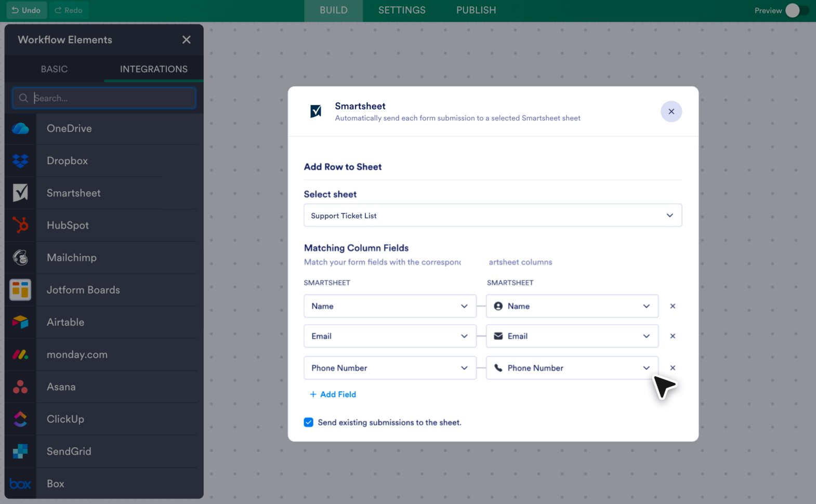The image size is (816, 504).
Task: Select the INTEGRATIONS tab
Action: coord(154,69)
